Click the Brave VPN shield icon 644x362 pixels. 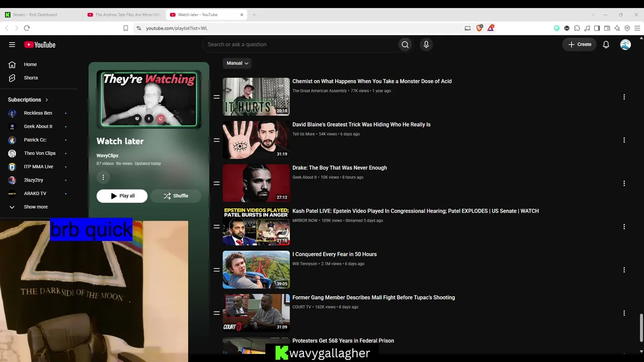pos(627,28)
